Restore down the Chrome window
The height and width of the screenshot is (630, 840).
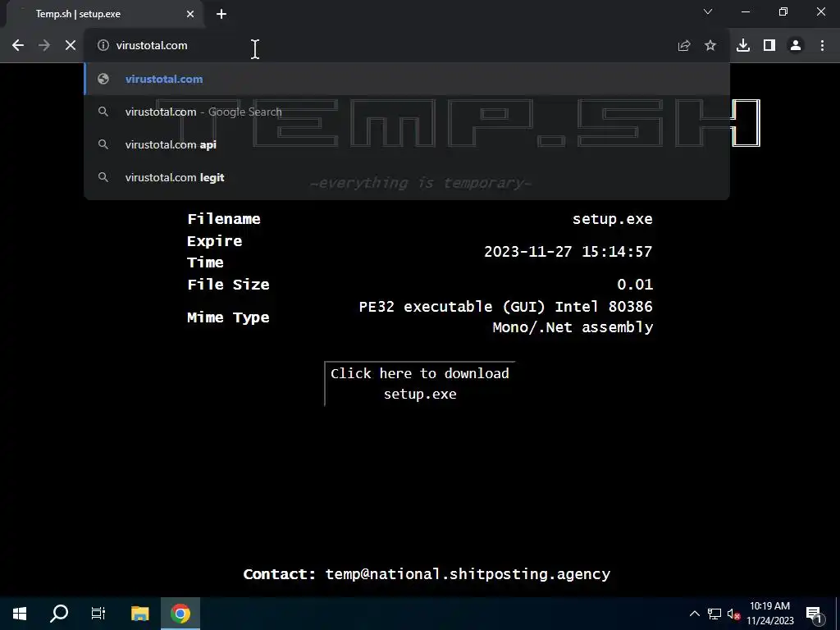tap(783, 11)
